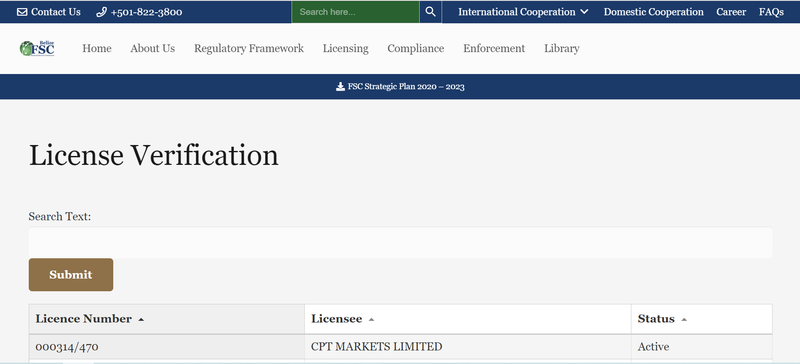The width and height of the screenshot is (800, 364).
Task: Sort table by Licence Number column
Action: (x=167, y=319)
